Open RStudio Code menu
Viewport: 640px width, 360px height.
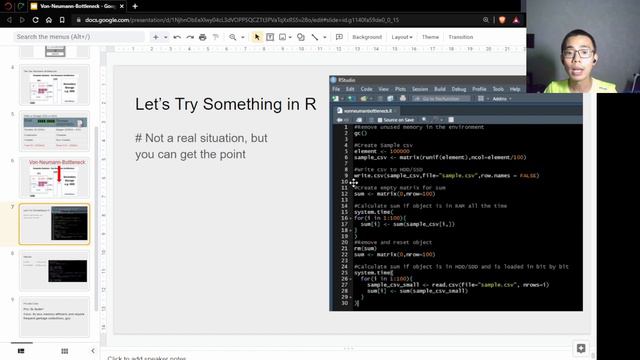click(x=366, y=89)
